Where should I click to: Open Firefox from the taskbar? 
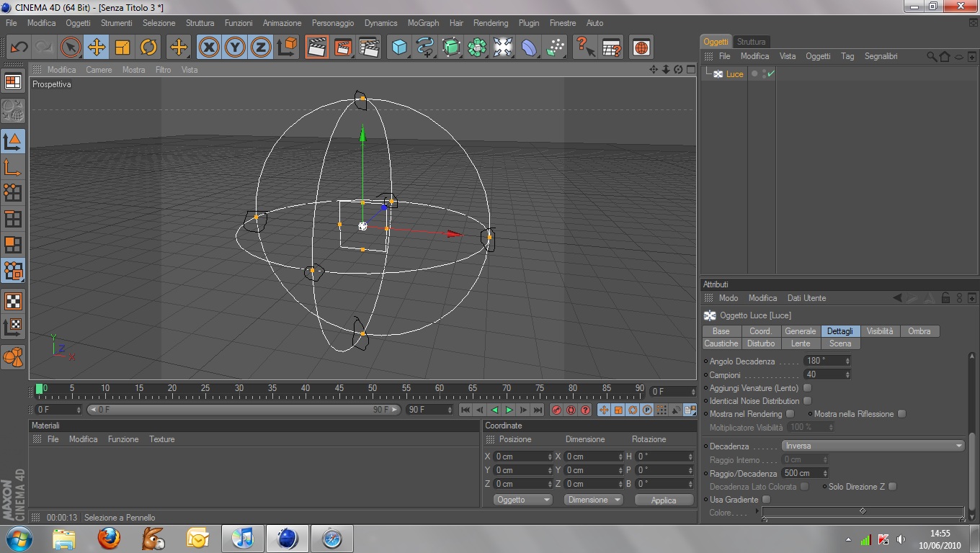[x=109, y=538]
